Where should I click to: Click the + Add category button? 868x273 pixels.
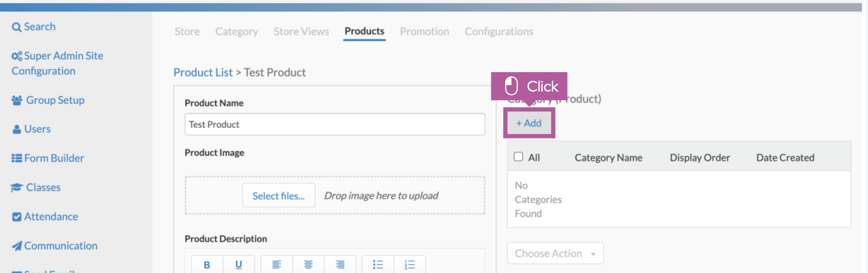529,123
